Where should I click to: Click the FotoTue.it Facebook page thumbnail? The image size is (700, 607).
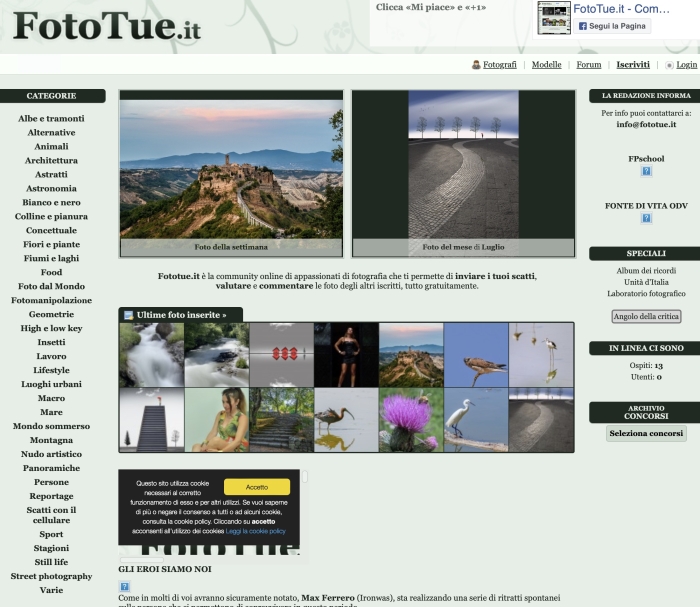[x=554, y=18]
